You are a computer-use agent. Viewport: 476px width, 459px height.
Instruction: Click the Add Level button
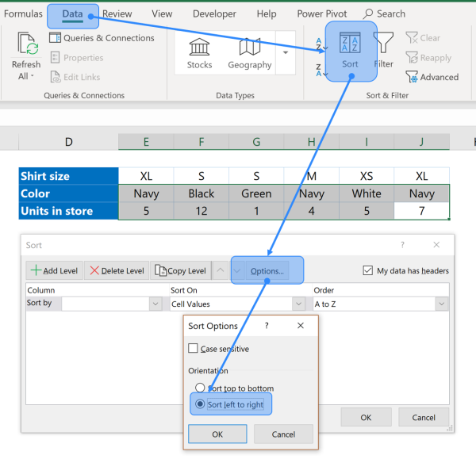coord(54,270)
